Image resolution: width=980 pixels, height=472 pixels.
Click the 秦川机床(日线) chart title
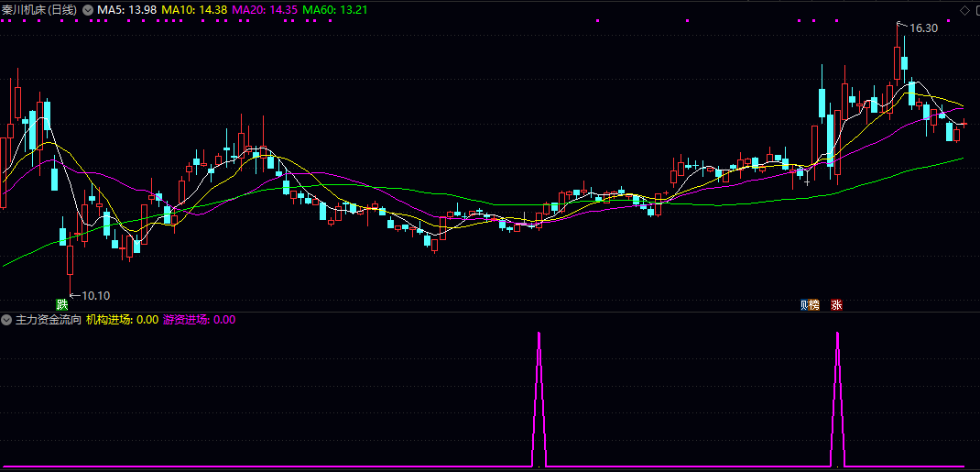click(39, 9)
